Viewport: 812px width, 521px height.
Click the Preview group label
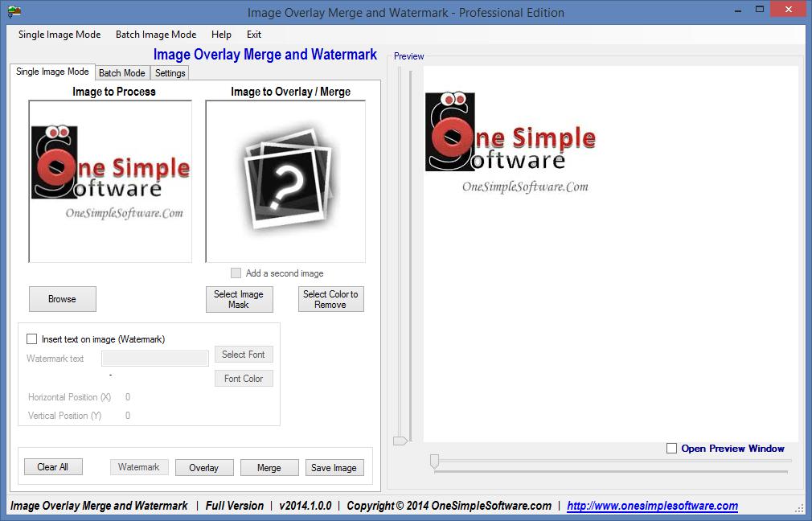point(408,56)
